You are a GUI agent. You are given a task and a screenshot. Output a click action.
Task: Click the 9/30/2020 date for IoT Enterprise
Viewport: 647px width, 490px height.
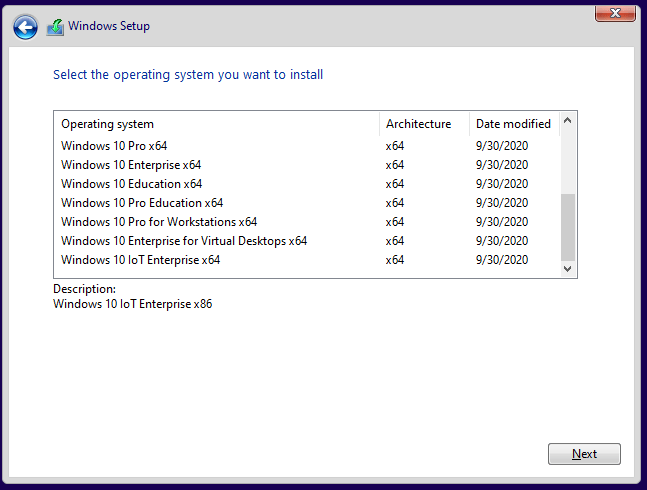tap(502, 260)
